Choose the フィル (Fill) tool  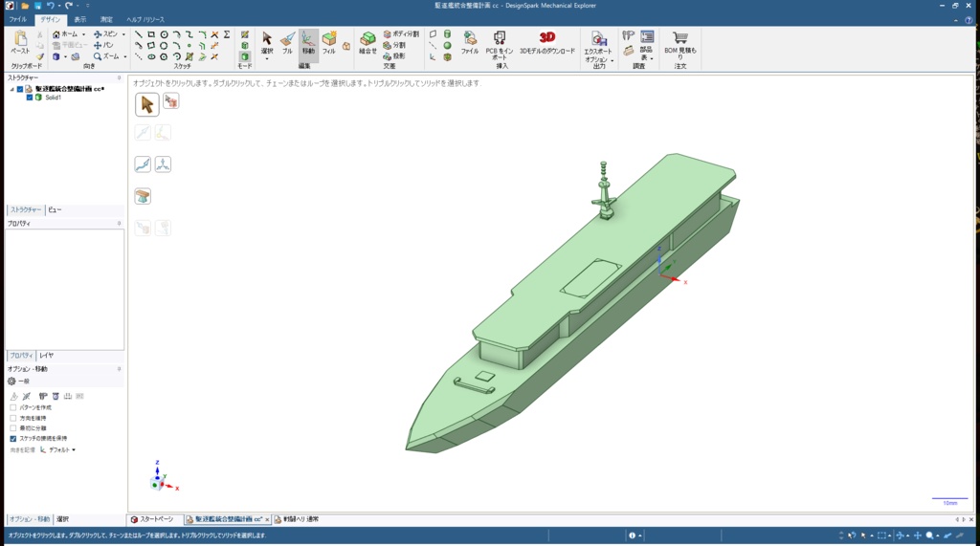click(x=329, y=43)
